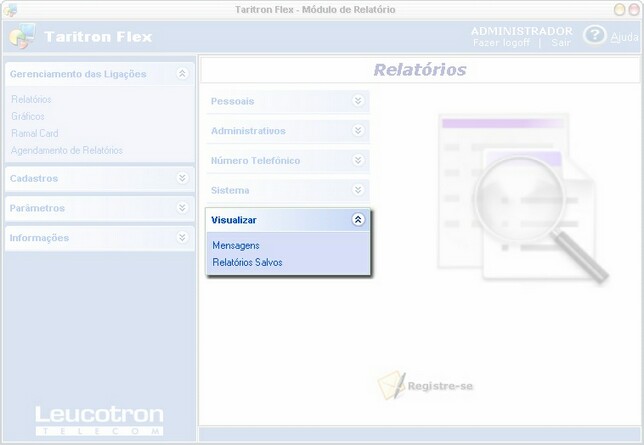Viewport: 644px width, 445px height.
Task: Close window using red title bar button
Action: point(634,9)
